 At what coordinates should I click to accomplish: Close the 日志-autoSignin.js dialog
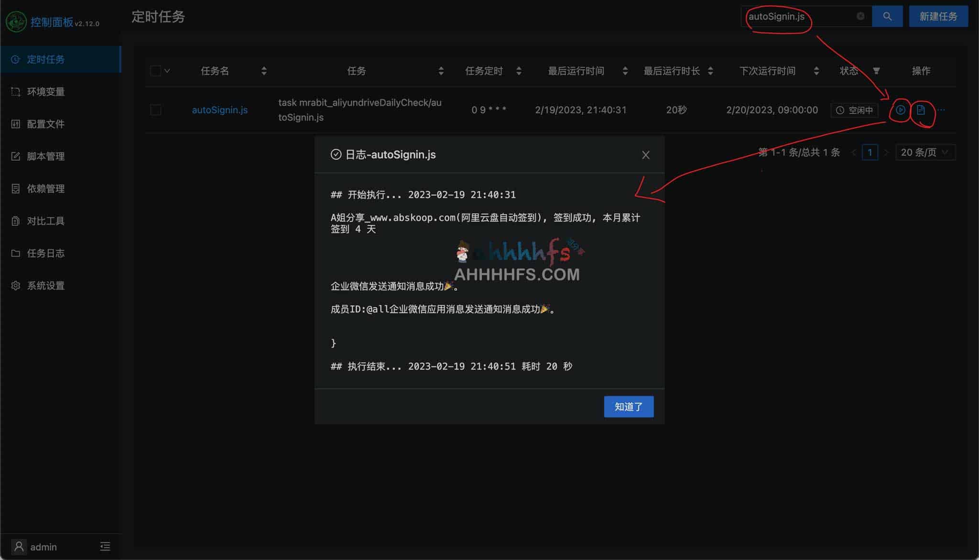(646, 154)
